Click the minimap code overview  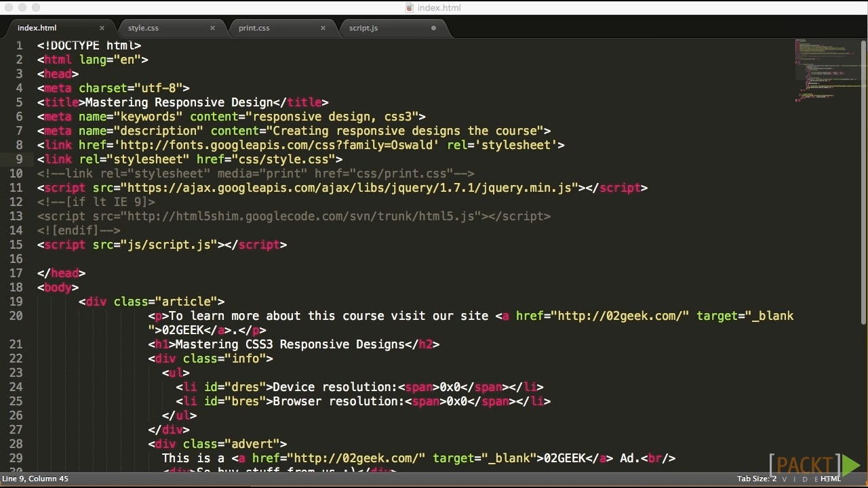[826, 70]
